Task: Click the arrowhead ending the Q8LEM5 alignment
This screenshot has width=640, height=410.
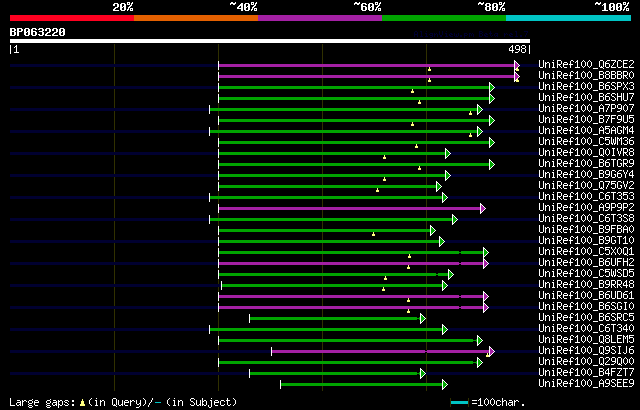Action: point(480,341)
